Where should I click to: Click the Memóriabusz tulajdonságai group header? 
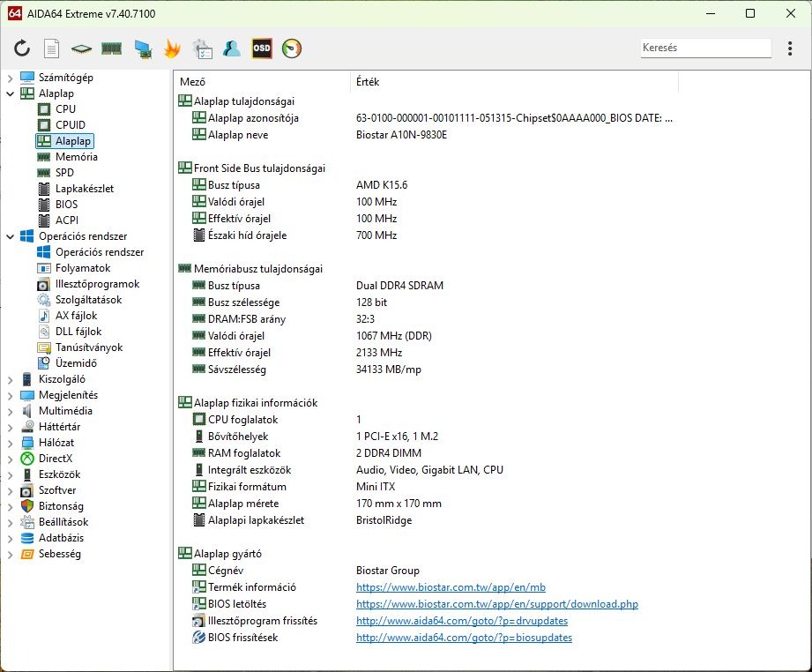pos(250,269)
